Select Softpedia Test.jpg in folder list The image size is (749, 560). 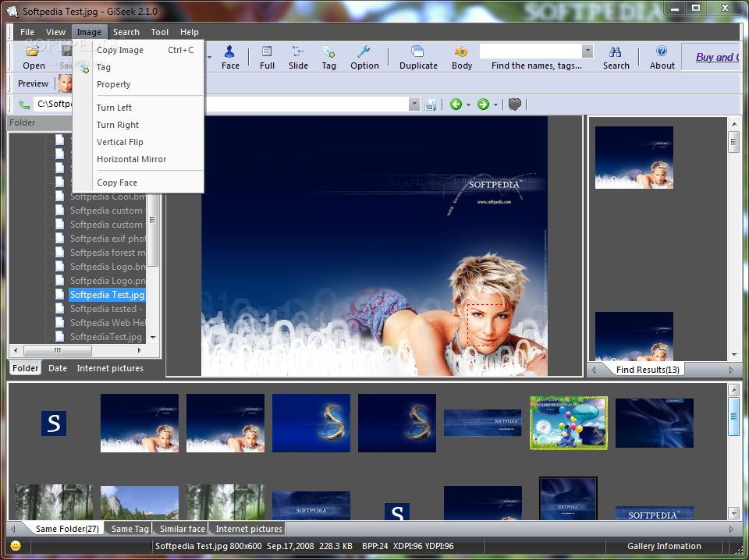(x=107, y=295)
